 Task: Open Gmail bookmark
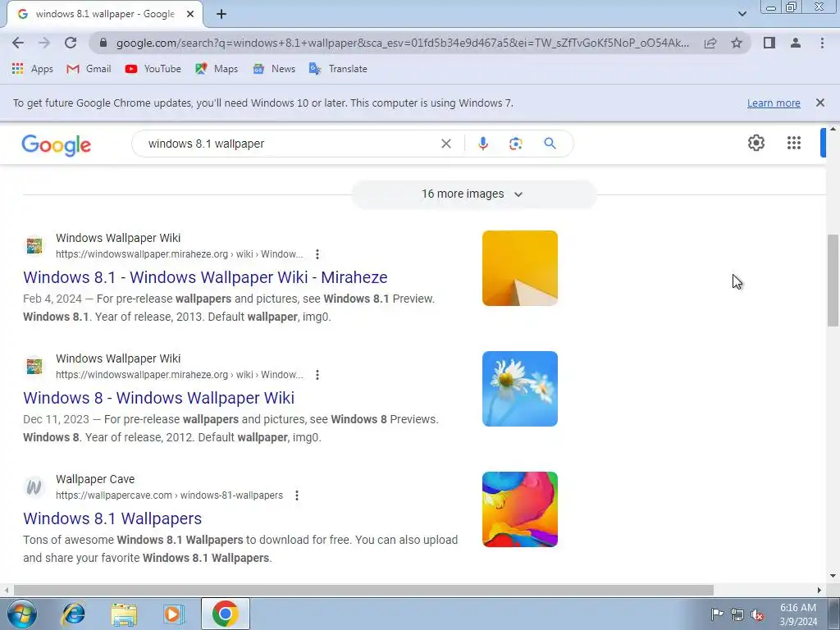click(x=89, y=69)
